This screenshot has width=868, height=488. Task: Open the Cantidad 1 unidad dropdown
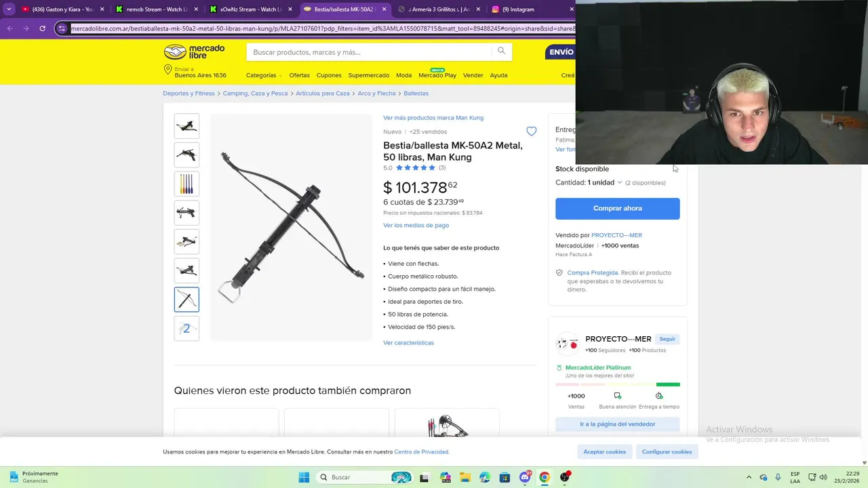tap(604, 182)
